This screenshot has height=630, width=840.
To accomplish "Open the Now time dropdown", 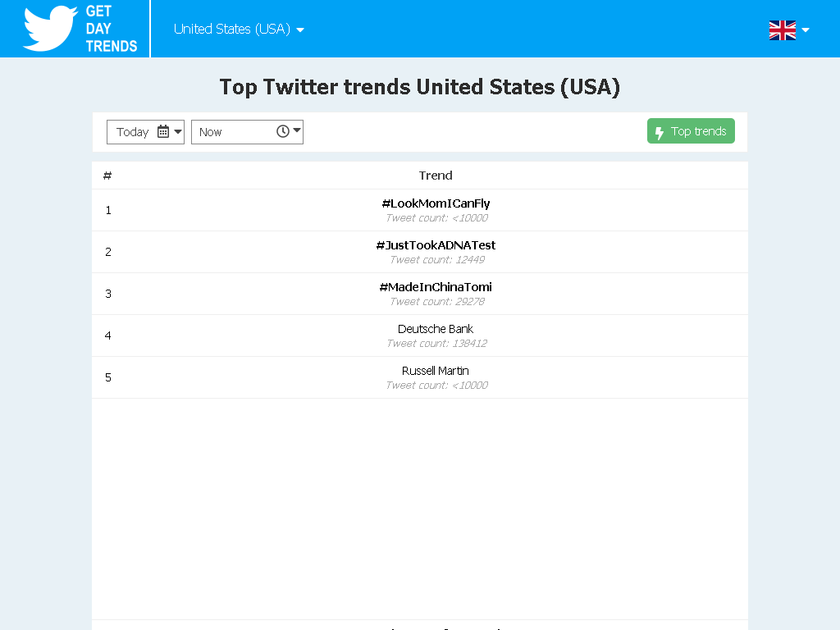I will [x=247, y=132].
